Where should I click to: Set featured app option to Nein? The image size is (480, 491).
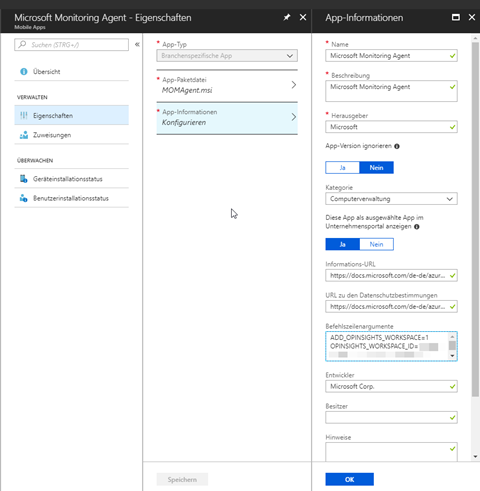(x=376, y=244)
